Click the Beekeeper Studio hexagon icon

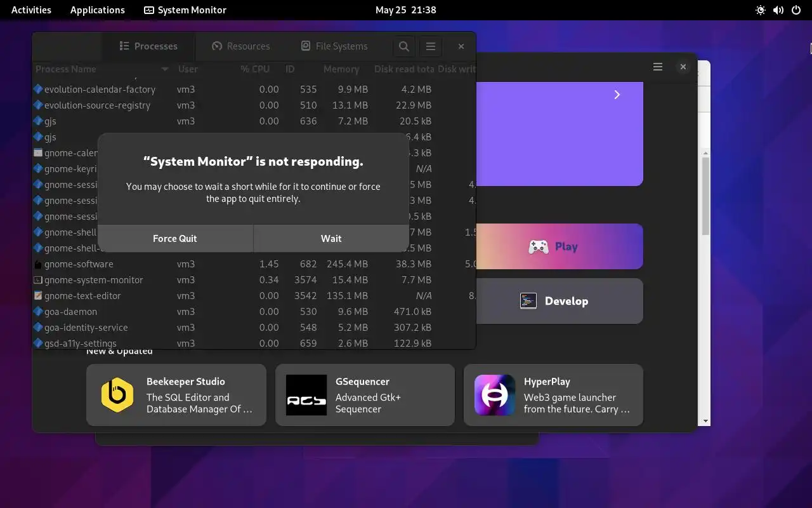pyautogui.click(x=117, y=395)
